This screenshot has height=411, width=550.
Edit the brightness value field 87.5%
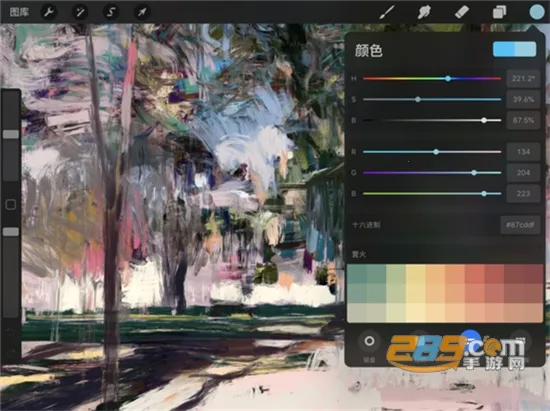pyautogui.click(x=523, y=120)
